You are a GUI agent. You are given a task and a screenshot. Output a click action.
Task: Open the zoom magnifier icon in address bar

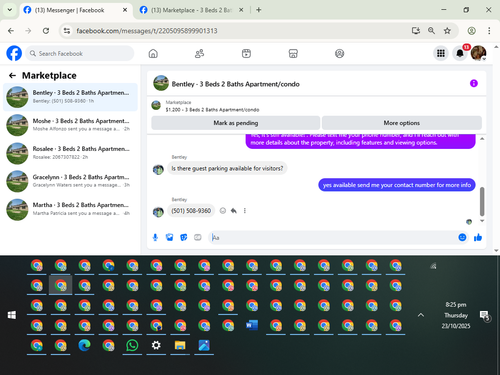pyautogui.click(x=431, y=31)
